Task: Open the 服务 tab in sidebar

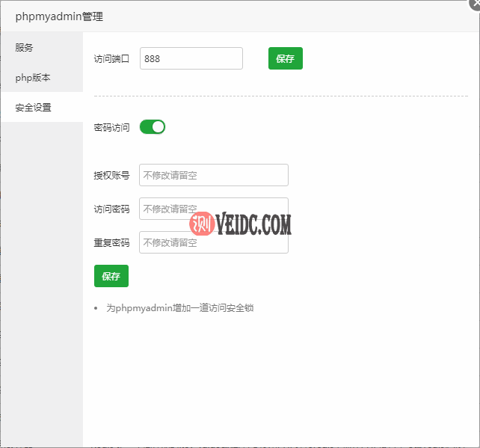Action: tap(42, 47)
